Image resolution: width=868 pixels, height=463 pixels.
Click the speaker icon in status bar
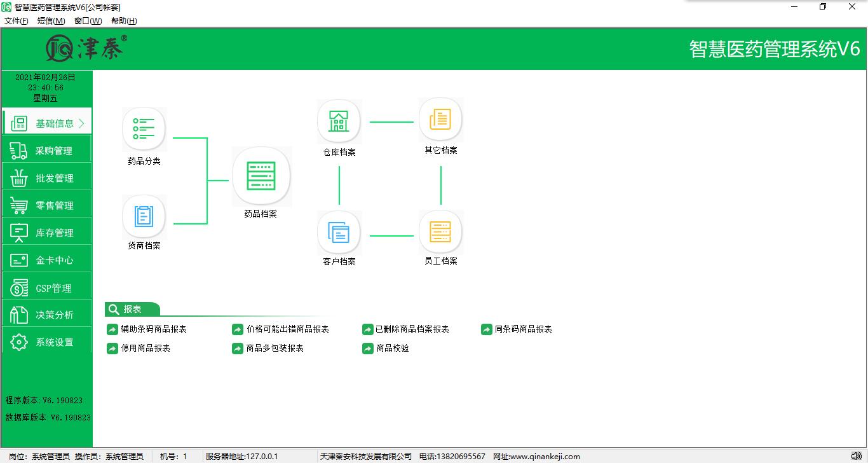click(856, 456)
